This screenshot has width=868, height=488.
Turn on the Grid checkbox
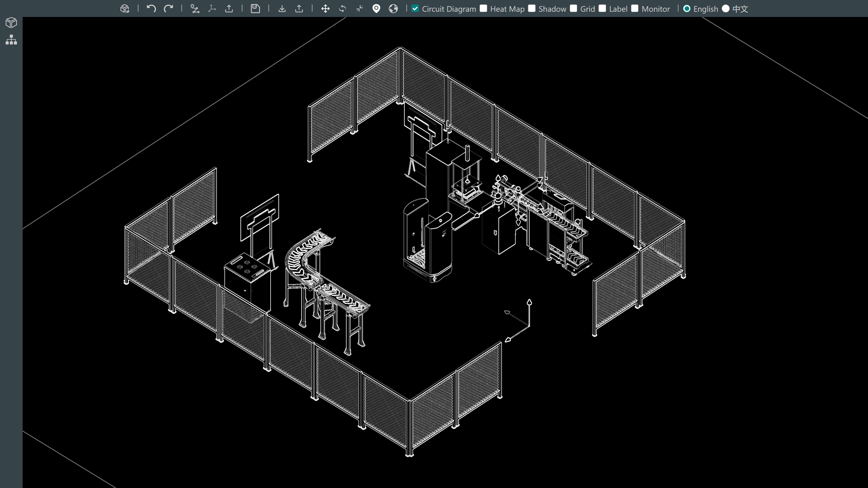pos(573,9)
